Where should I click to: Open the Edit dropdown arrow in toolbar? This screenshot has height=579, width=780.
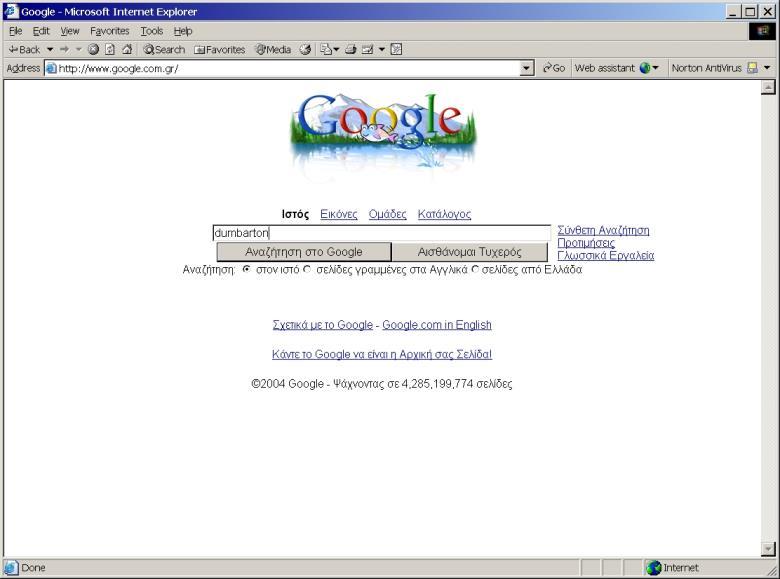pyautogui.click(x=382, y=50)
